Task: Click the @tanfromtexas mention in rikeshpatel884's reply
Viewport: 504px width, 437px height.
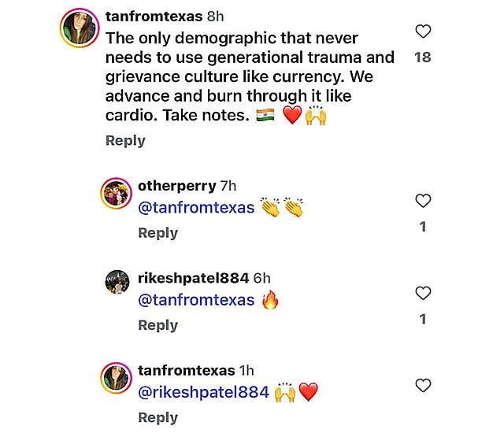Action: (196, 300)
